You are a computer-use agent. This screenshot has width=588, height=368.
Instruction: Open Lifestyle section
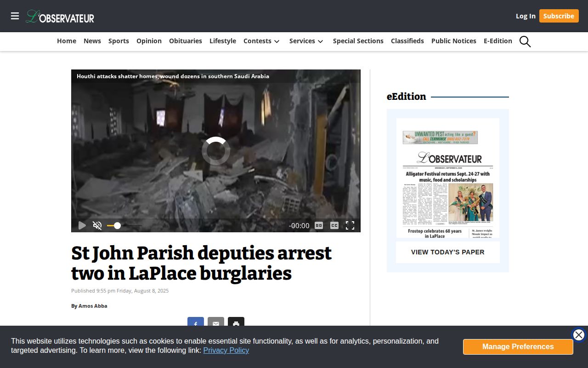point(223,41)
